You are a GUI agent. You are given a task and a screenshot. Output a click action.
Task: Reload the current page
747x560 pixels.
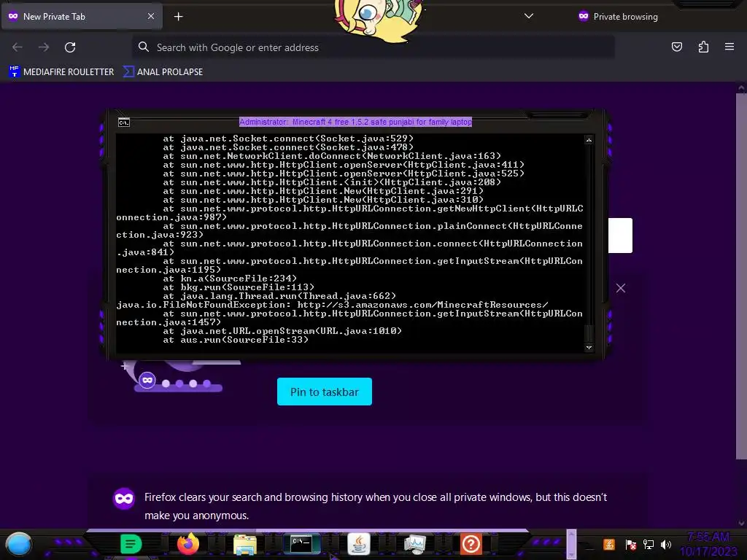pyautogui.click(x=70, y=47)
